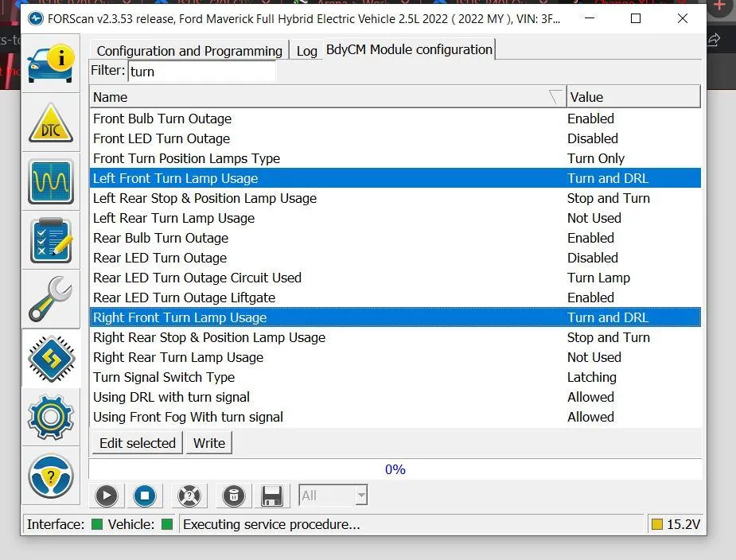This screenshot has width=736, height=560.
Task: Select the Rear LED Turn Outage row
Action: coord(395,258)
